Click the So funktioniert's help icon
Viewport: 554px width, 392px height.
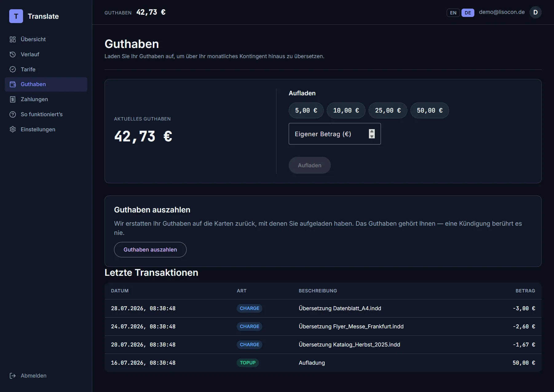13,114
